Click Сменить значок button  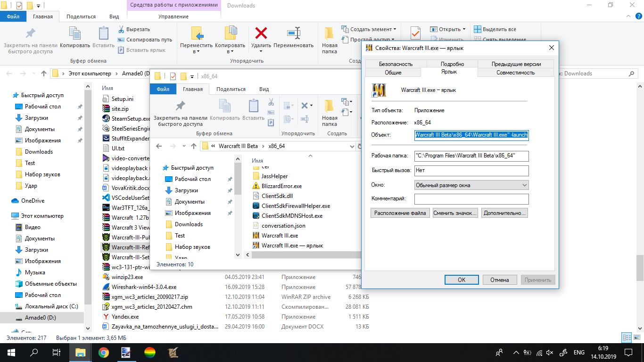click(x=455, y=213)
